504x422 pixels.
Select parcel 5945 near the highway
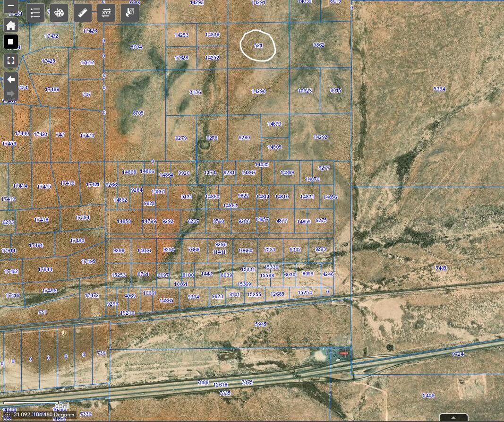[260, 324]
